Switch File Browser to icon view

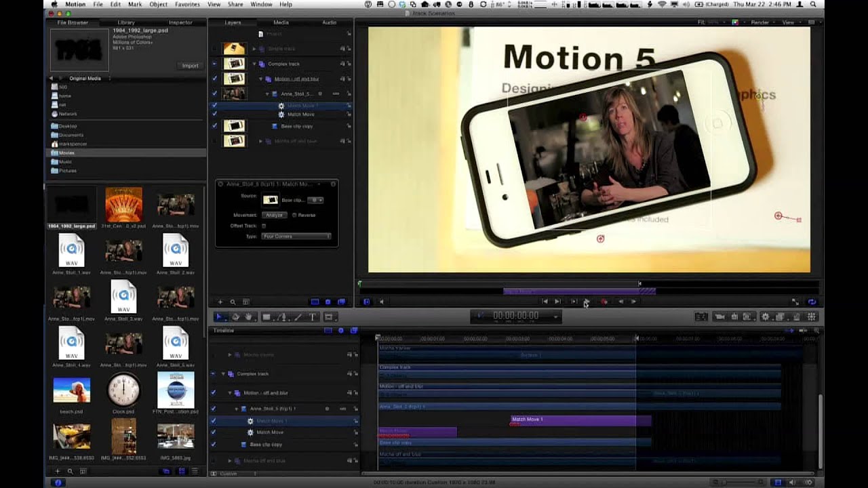click(181, 471)
